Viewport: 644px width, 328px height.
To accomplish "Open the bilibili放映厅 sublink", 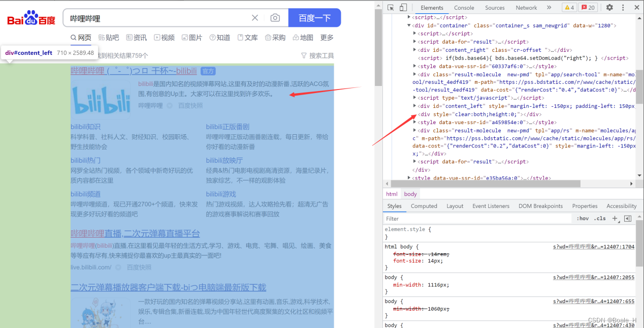I will coord(224,160).
